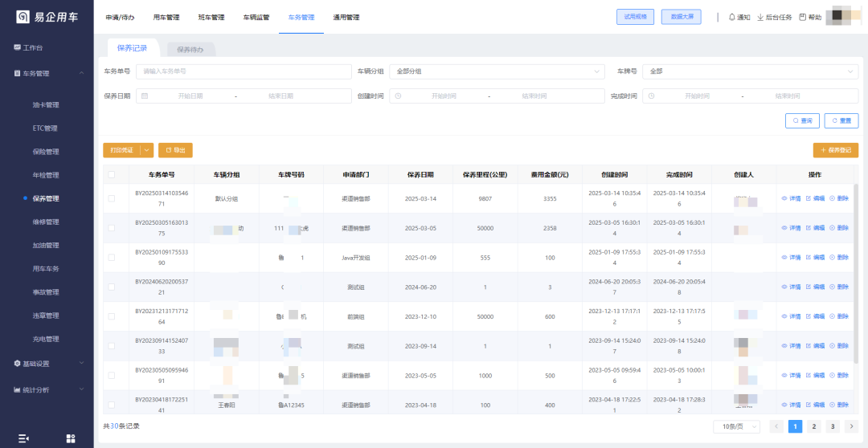Open background tasks download icon
The height and width of the screenshot is (448, 868).
point(760,17)
